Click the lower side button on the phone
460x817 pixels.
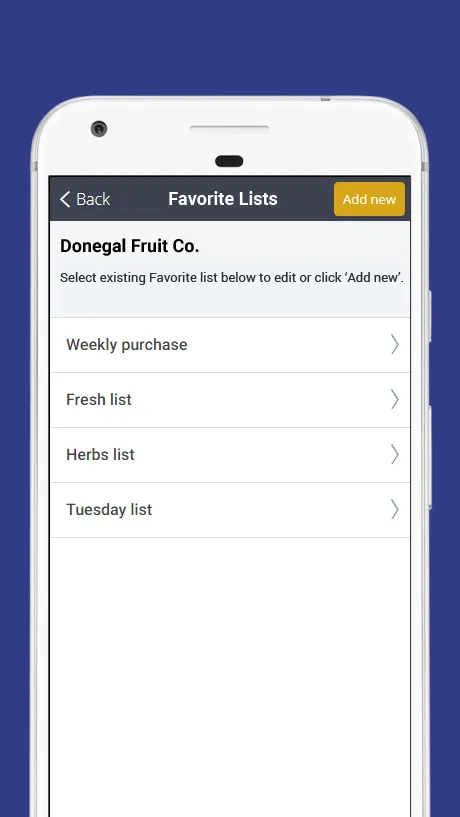coord(430,457)
